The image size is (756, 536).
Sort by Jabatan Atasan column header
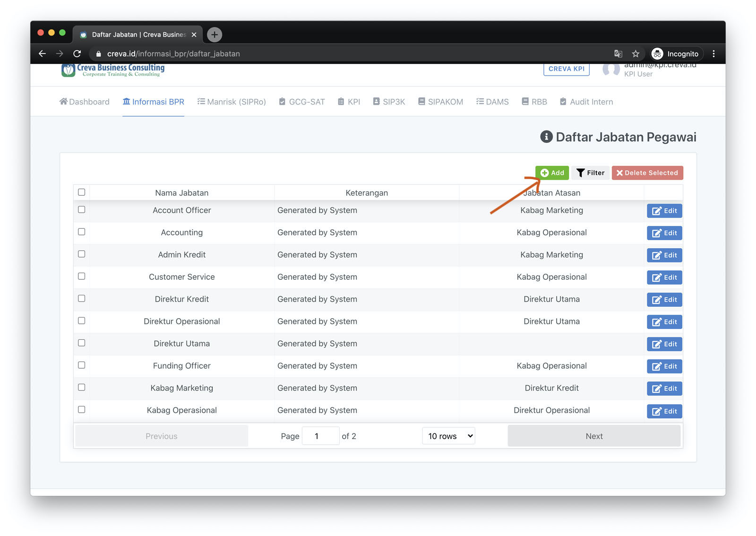(x=551, y=193)
